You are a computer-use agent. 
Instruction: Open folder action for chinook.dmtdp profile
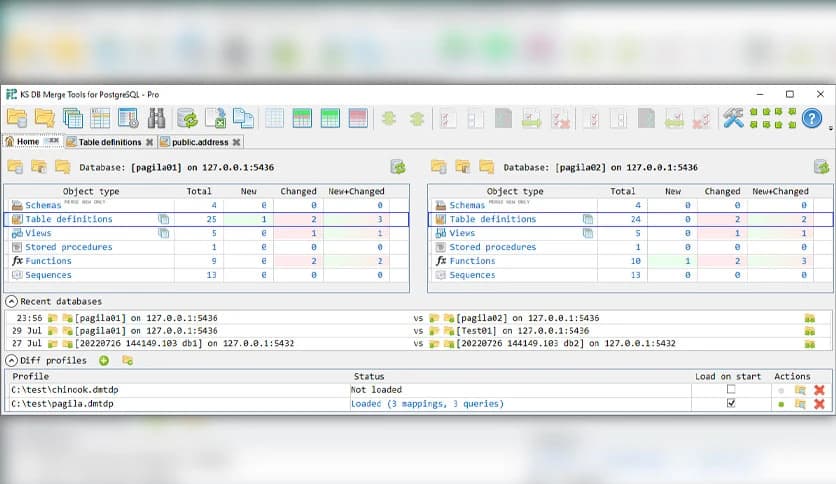(800, 390)
